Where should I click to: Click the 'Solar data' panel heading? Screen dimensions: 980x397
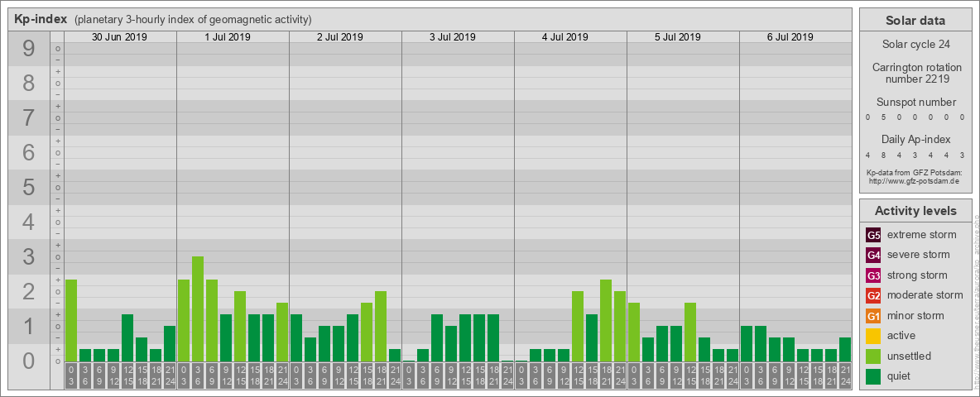click(x=915, y=21)
